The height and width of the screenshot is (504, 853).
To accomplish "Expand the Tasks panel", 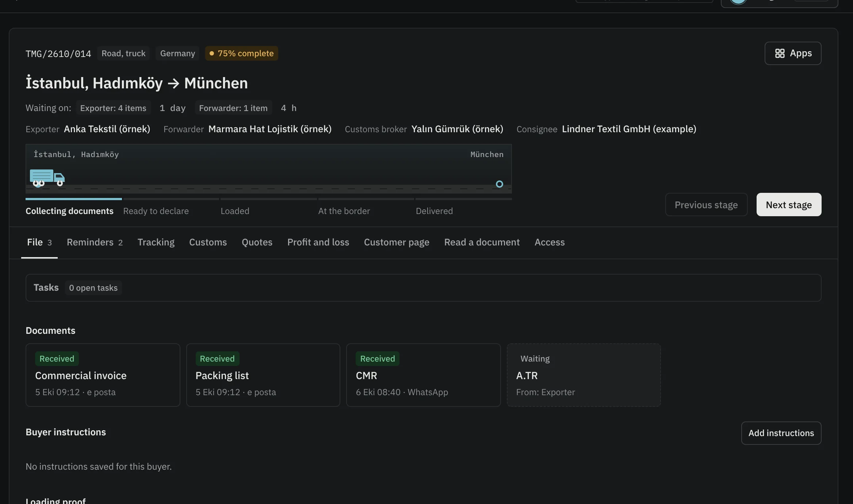I will [x=423, y=288].
